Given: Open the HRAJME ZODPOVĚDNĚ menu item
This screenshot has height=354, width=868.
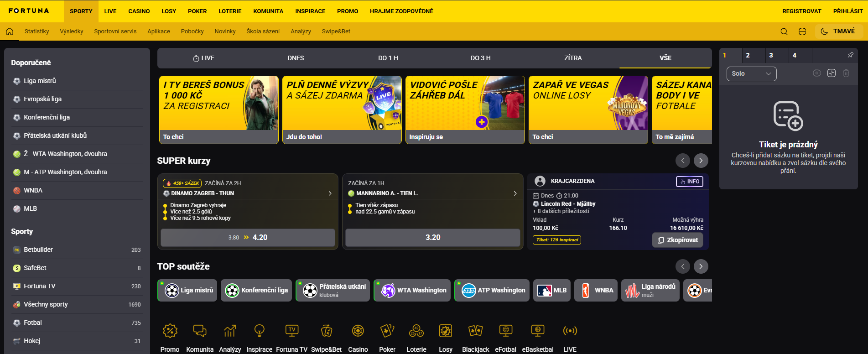Looking at the screenshot, I should 402,11.
